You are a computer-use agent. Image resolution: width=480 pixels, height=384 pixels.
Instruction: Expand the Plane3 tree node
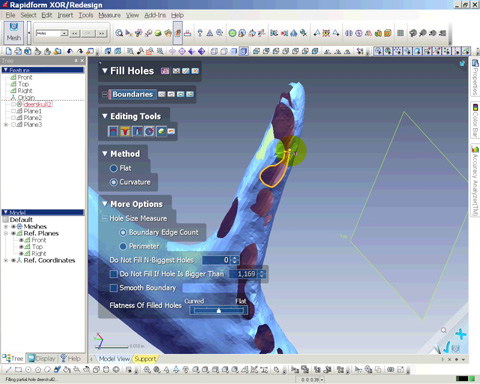pos(6,125)
